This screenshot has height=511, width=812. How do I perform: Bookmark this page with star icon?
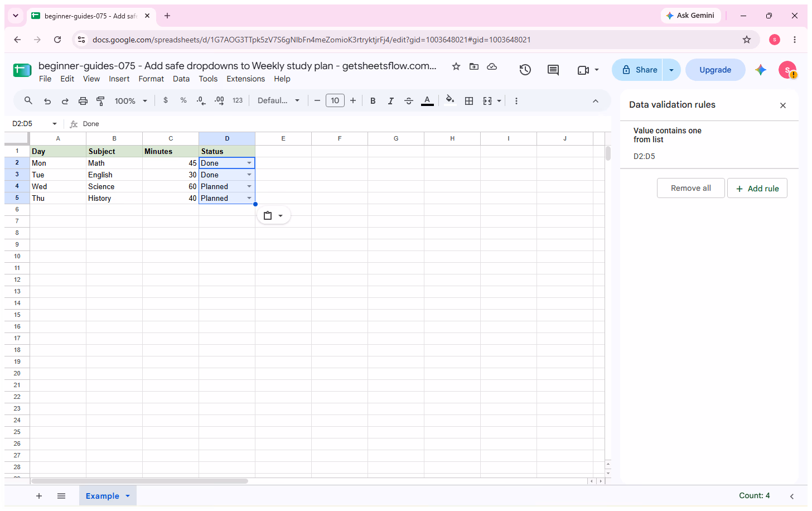(x=747, y=40)
